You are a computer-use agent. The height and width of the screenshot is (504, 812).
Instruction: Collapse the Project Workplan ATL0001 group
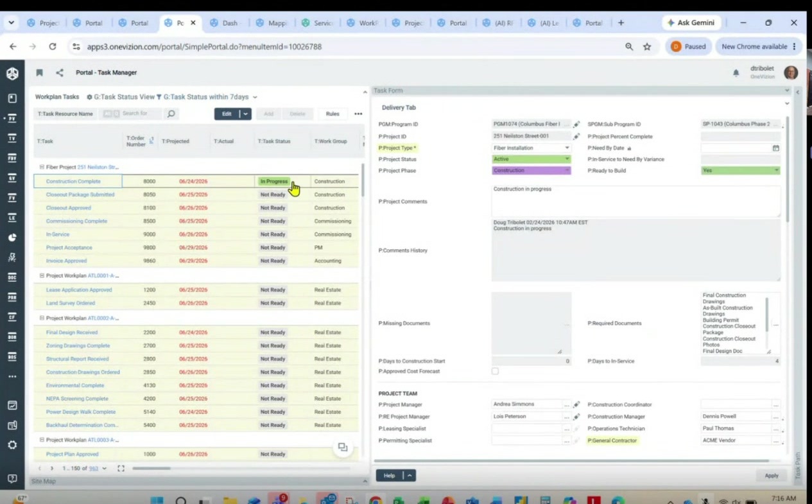(x=42, y=275)
